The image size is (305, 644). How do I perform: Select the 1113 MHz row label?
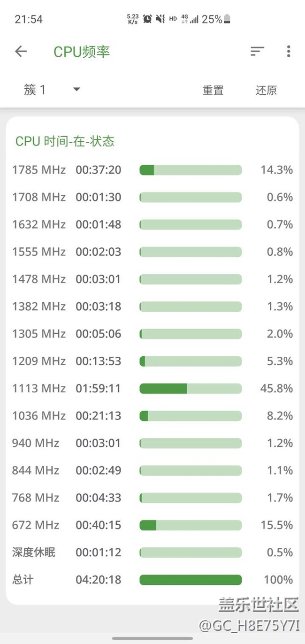[x=39, y=389]
